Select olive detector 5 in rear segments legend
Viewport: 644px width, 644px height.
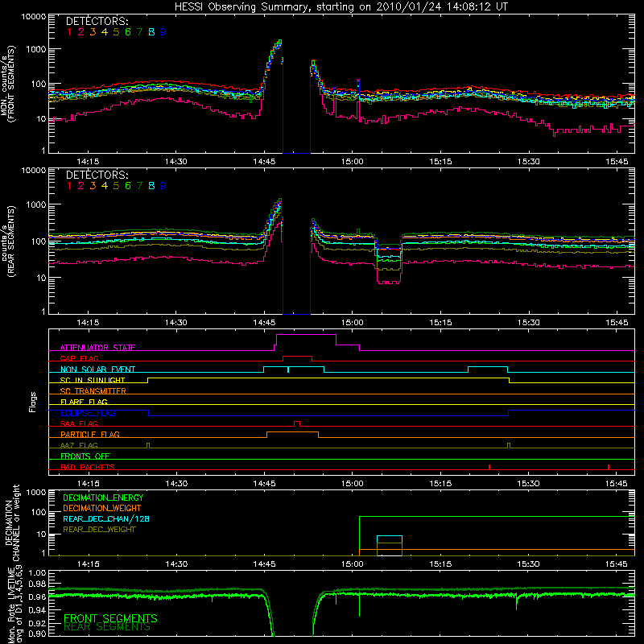coord(116,186)
